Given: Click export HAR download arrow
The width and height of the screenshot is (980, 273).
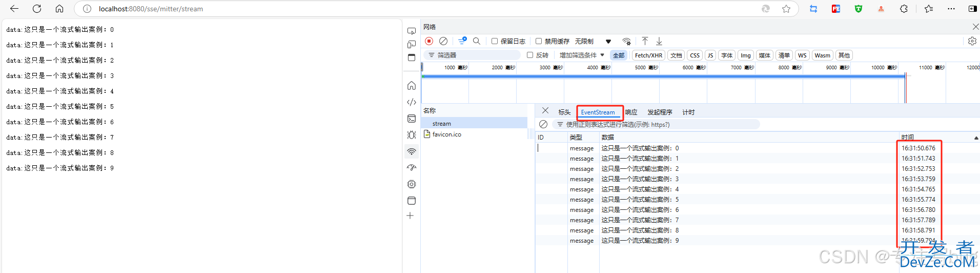Looking at the screenshot, I should (659, 41).
